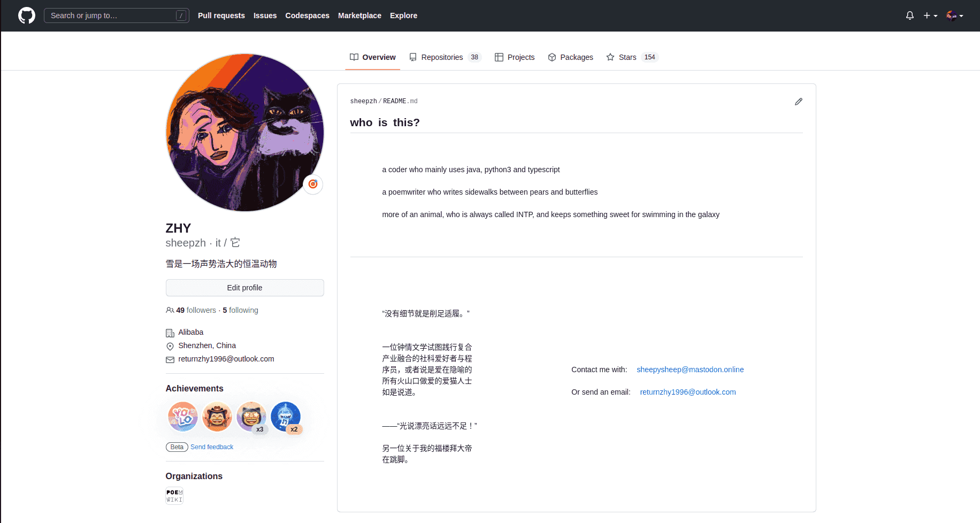Click the Edit profile button
This screenshot has height=523, width=980.
click(x=245, y=288)
